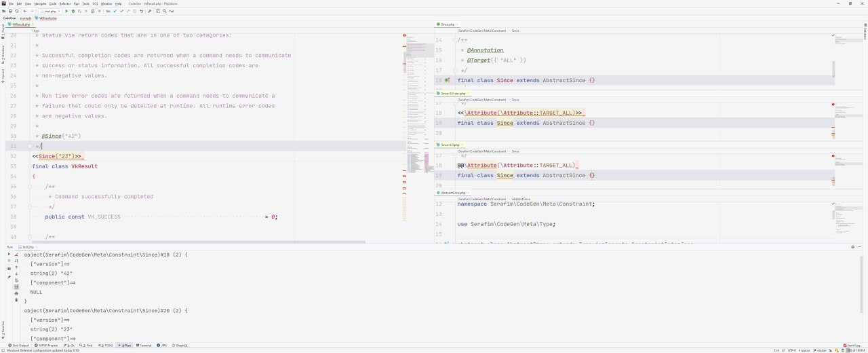Image resolution: width=868 pixels, height=353 pixels.
Task: Open the Terminal tool window
Action: tap(144, 346)
